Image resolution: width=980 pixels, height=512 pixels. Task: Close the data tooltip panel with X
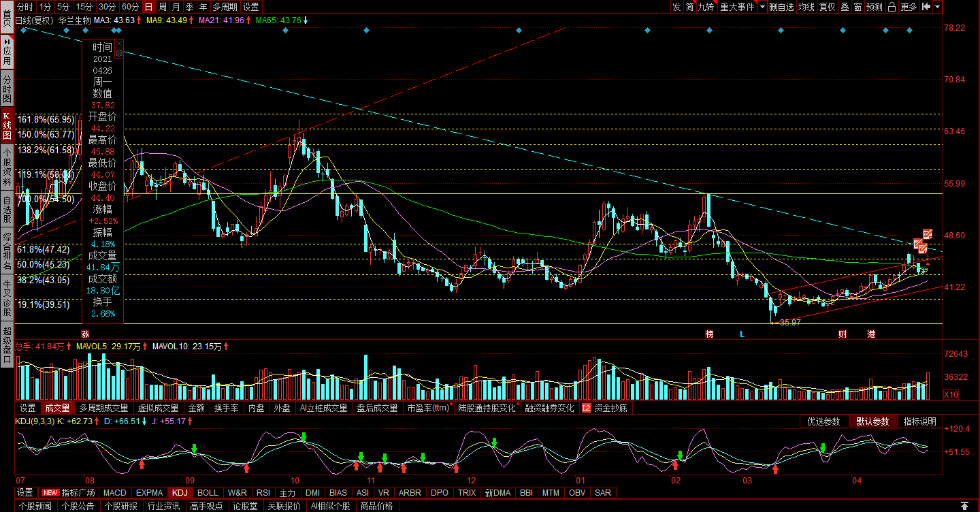point(119,44)
